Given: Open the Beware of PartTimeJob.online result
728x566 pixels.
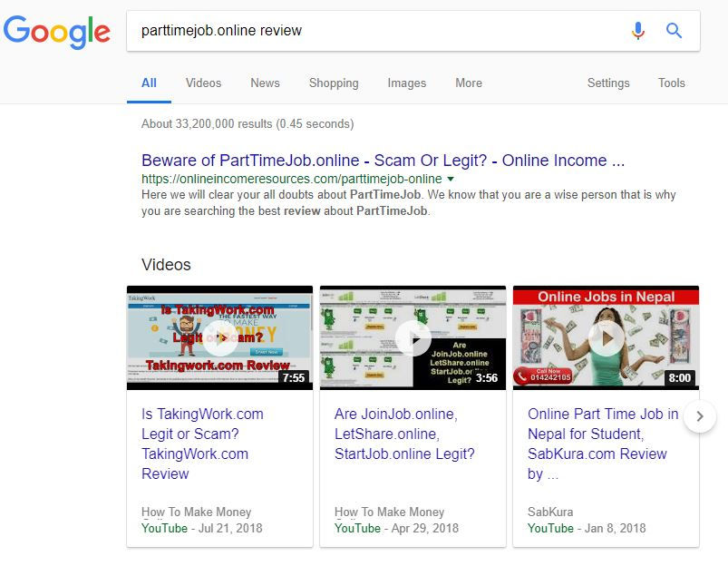Looking at the screenshot, I should click(383, 161).
